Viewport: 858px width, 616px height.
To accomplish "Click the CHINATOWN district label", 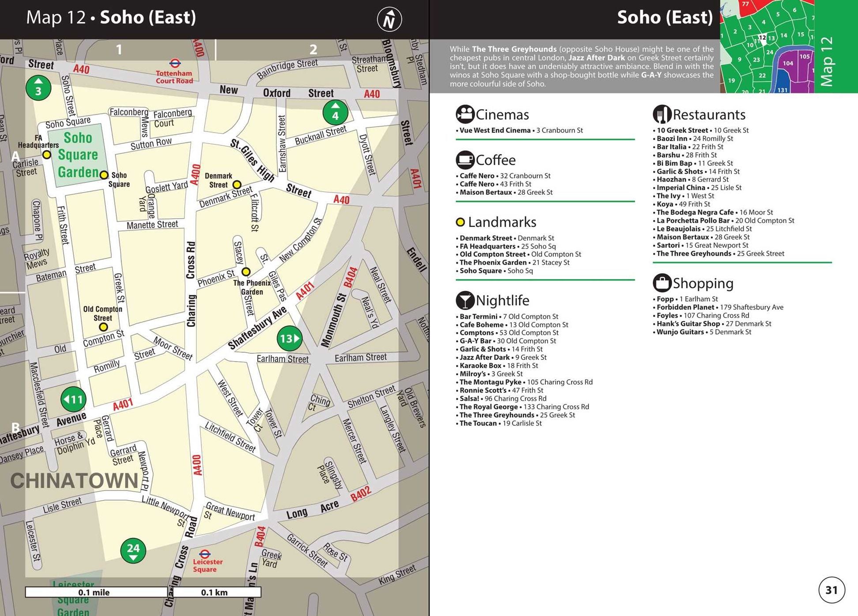I will (x=74, y=481).
